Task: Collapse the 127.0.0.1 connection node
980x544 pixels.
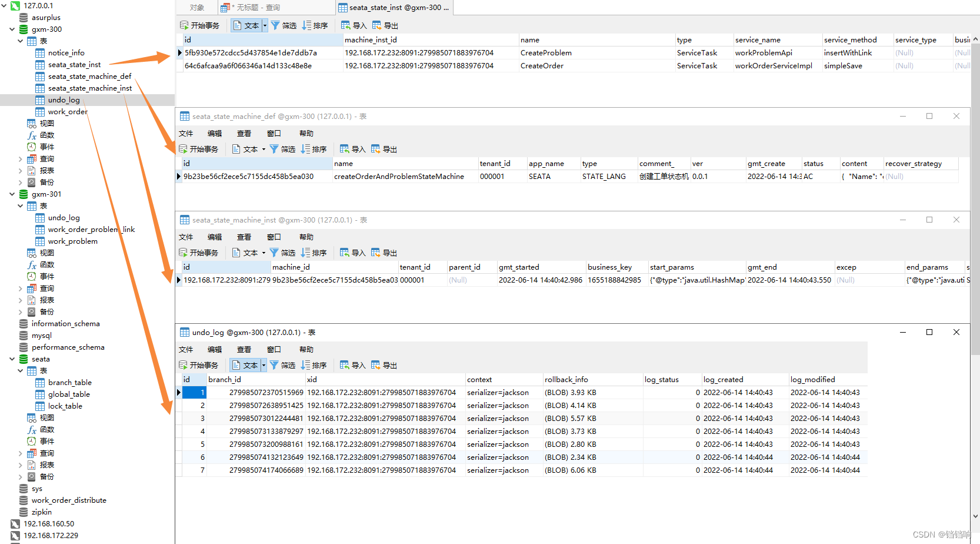Action: 4,6
